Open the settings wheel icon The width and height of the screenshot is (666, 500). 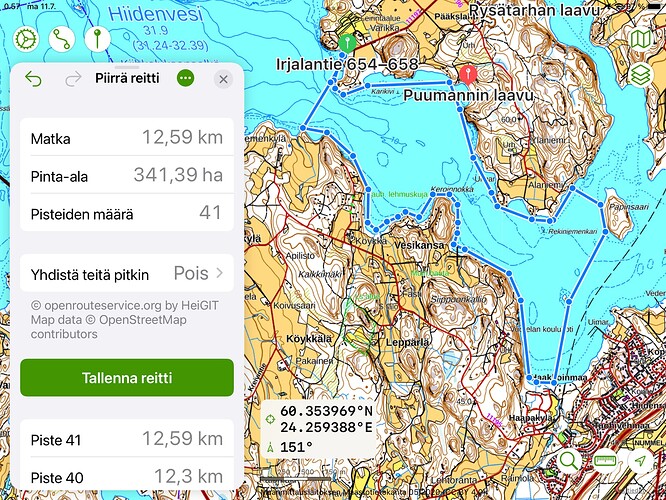26,39
